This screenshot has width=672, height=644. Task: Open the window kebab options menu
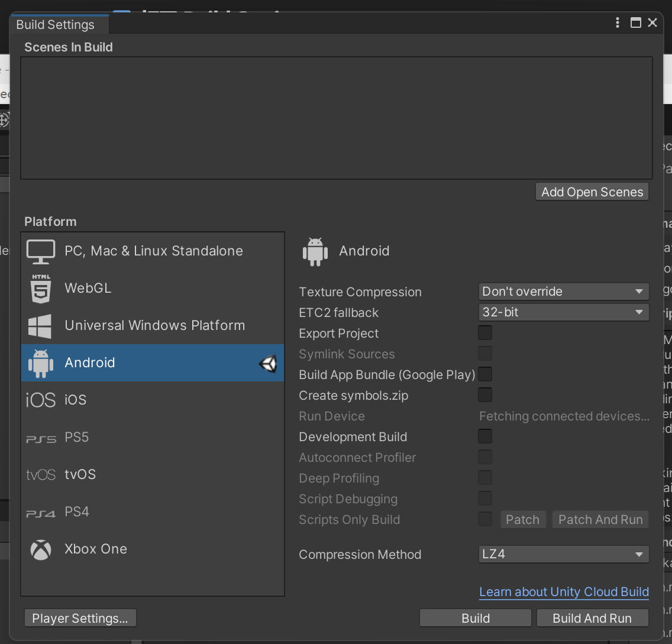(x=618, y=22)
